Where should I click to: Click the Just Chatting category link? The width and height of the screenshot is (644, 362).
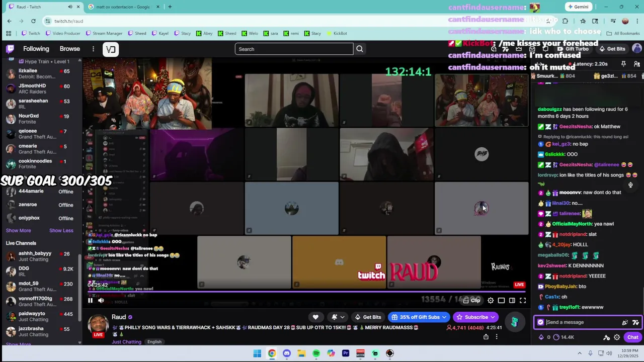click(126, 342)
